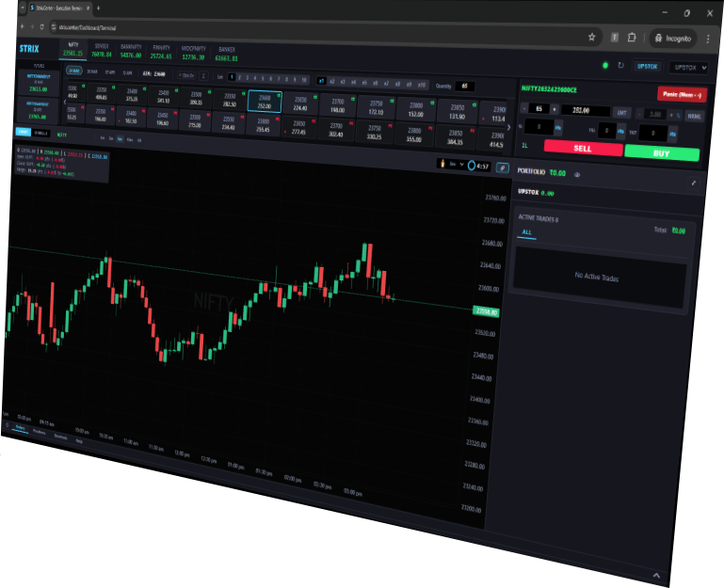Select the x10 multiplier

point(421,85)
